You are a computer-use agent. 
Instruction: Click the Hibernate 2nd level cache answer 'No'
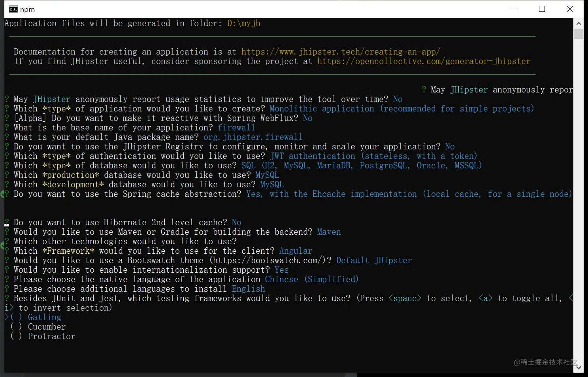236,222
